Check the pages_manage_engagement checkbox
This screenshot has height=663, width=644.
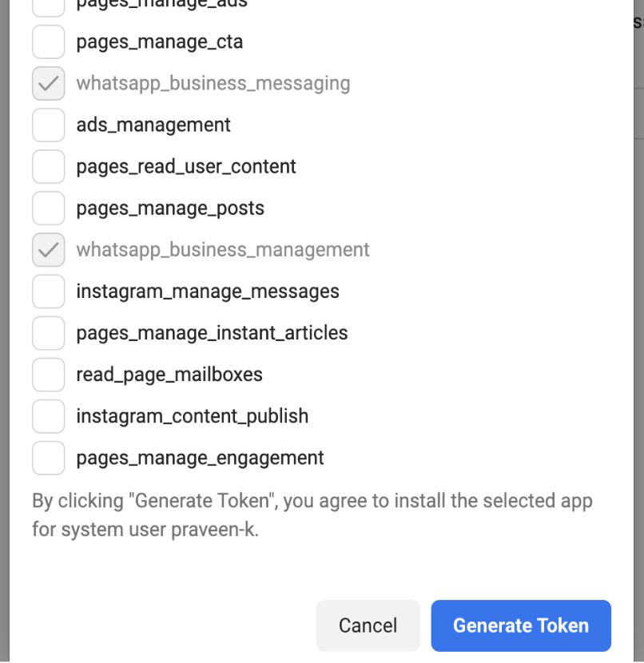[x=48, y=459]
